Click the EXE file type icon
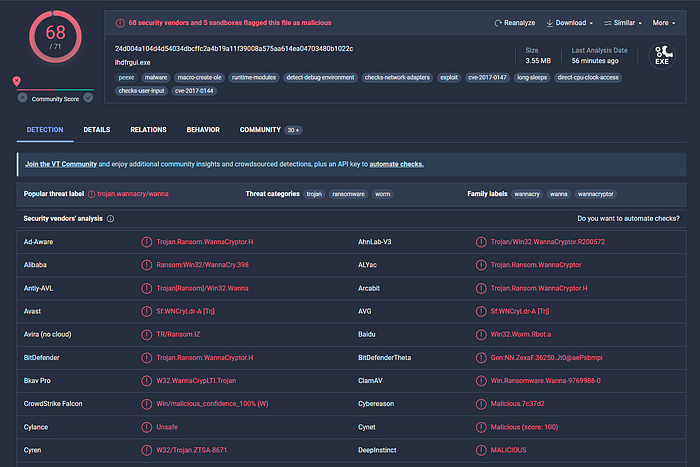The width and height of the screenshot is (700, 467). pos(662,56)
